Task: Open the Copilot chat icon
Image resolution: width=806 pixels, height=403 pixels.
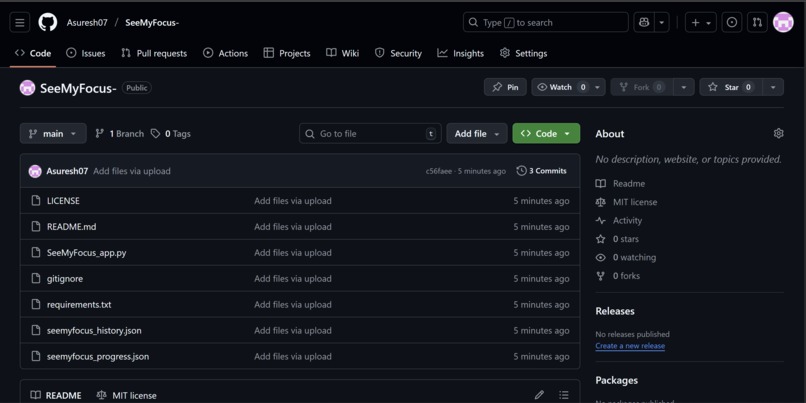Action: click(x=644, y=23)
